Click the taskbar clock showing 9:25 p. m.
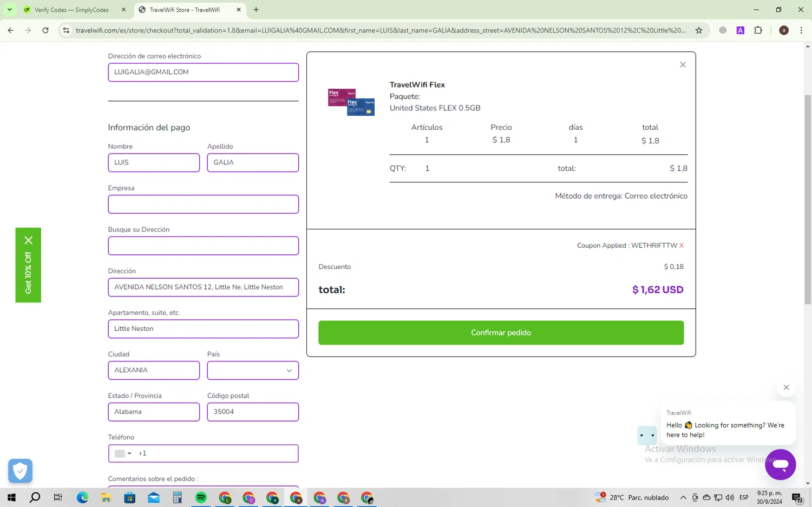 tap(769, 497)
